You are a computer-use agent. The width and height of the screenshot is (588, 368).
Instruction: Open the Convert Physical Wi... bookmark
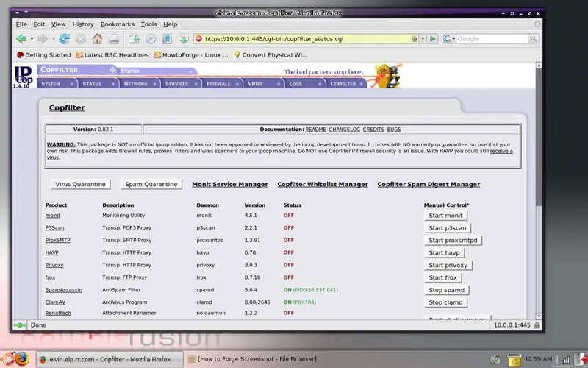[270, 54]
